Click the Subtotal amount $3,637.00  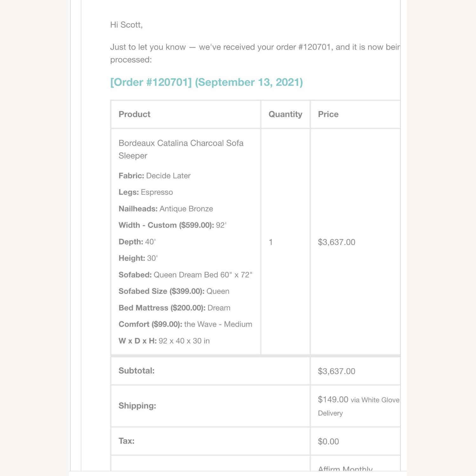coord(336,371)
